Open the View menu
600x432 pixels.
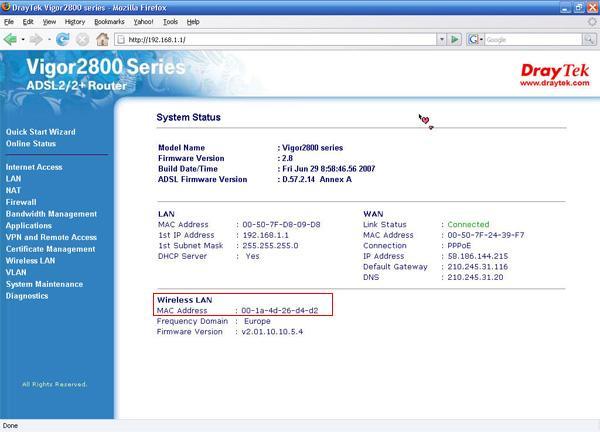coord(49,22)
